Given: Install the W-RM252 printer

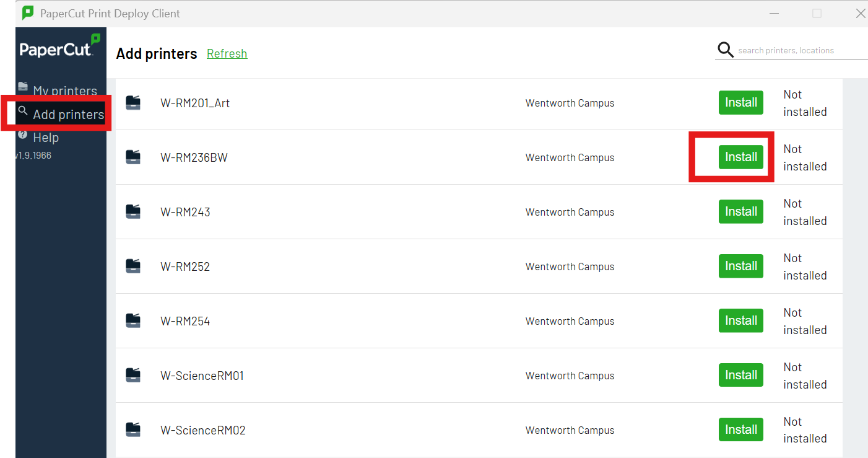Looking at the screenshot, I should [741, 266].
